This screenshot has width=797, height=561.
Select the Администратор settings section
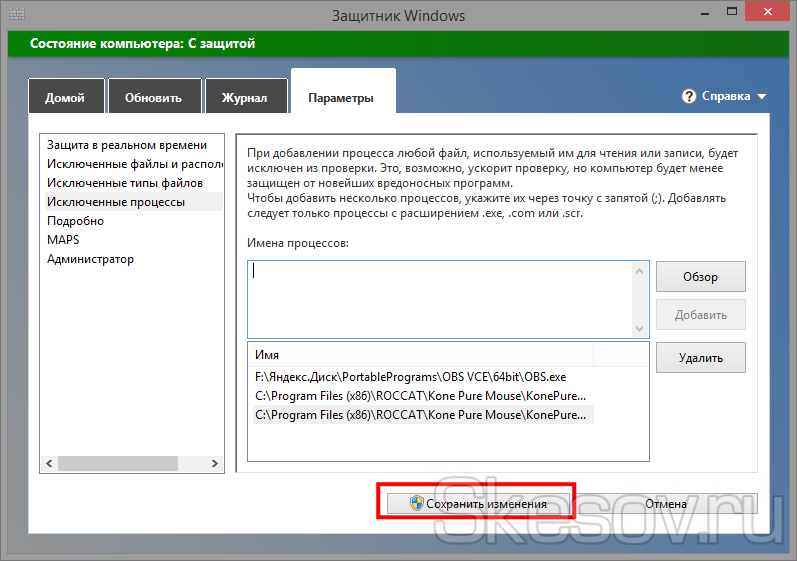(90, 259)
